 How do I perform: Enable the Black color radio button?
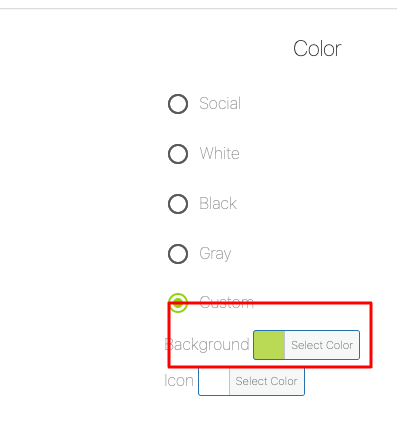pos(178,204)
